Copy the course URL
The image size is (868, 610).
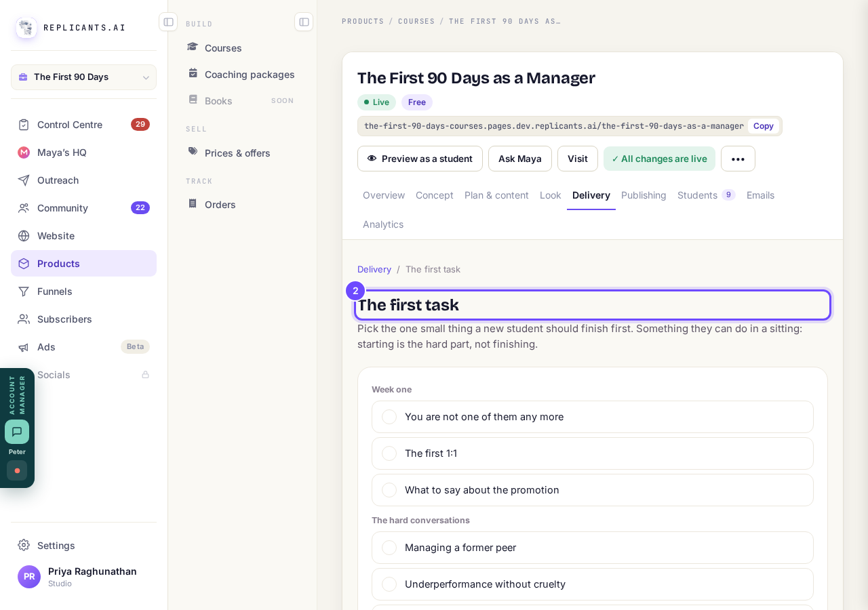tap(764, 126)
